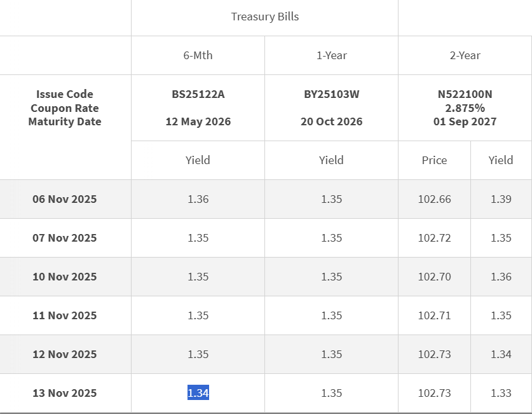Click the maturity date 20 Oct 2026
532x414 pixels.
(331, 121)
